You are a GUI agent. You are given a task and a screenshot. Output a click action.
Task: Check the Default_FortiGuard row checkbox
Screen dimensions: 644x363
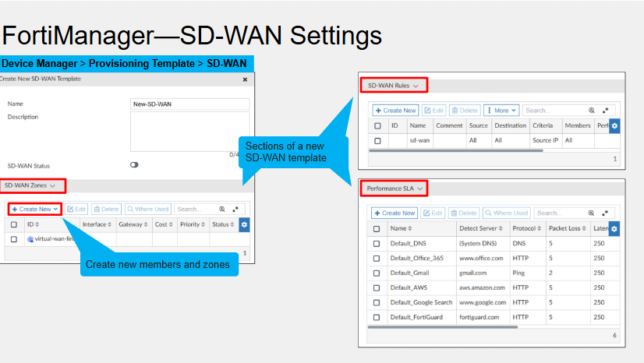pyautogui.click(x=377, y=318)
